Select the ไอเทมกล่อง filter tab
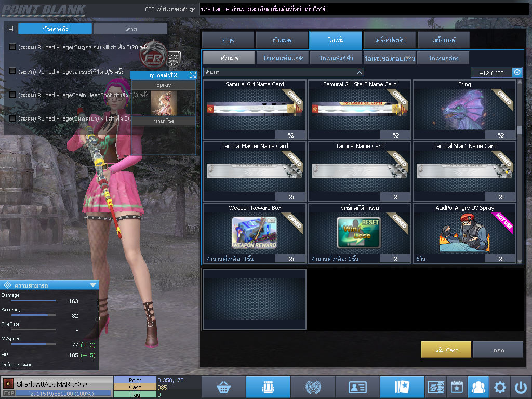 (444, 58)
